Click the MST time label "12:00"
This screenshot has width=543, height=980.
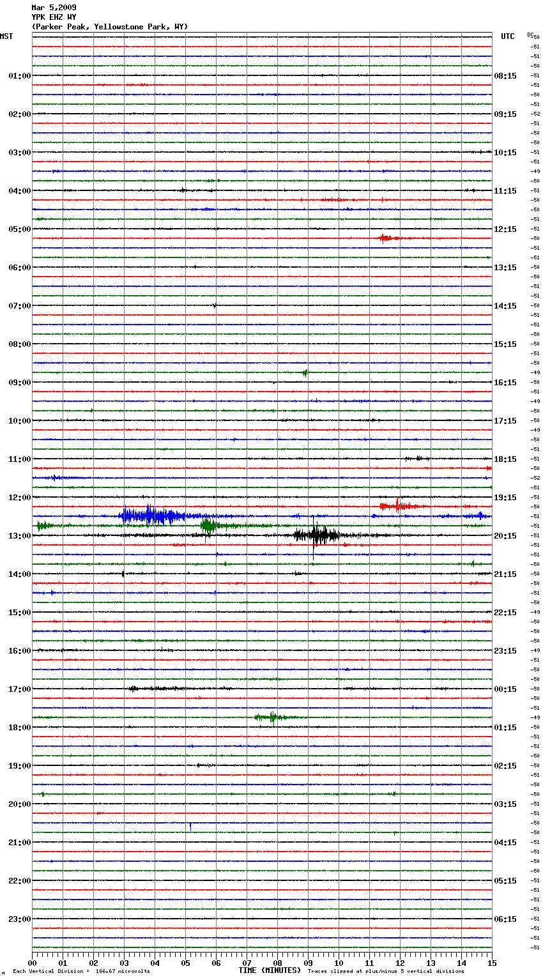click(20, 498)
